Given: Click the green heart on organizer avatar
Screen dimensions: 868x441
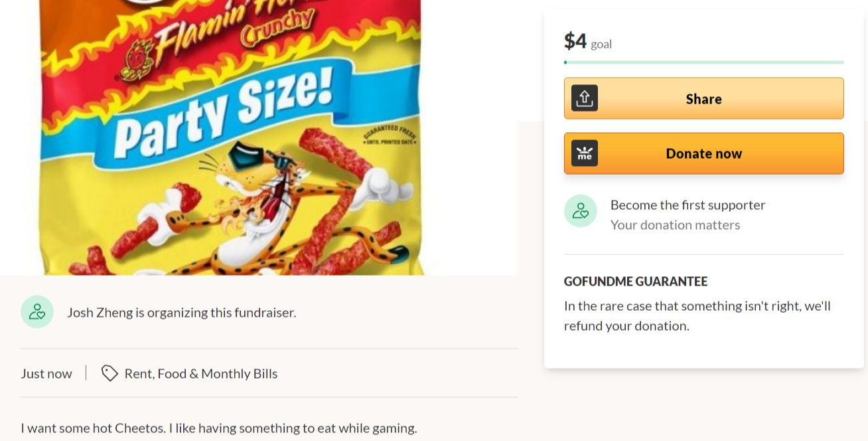Looking at the screenshot, I should coord(42,315).
